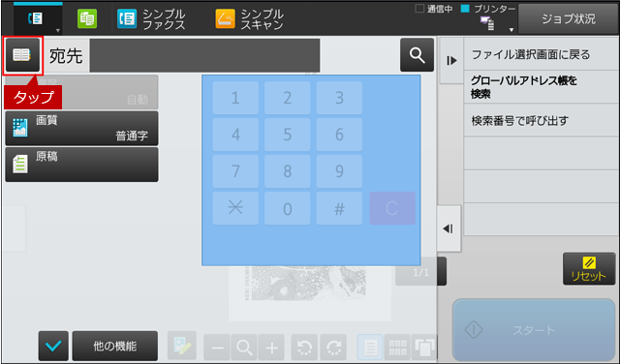This screenshot has width=620, height=364.
Task: Select グローバルアドレス帳を検索
Action: coord(541,87)
